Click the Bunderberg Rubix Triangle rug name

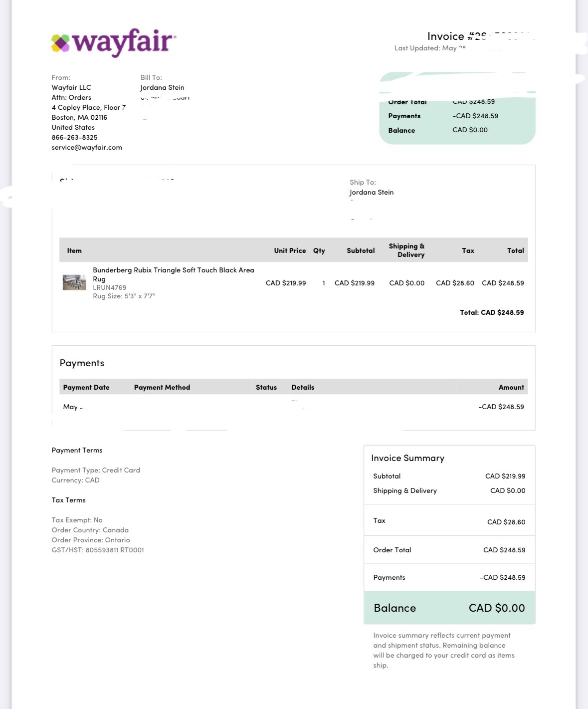[x=174, y=274]
